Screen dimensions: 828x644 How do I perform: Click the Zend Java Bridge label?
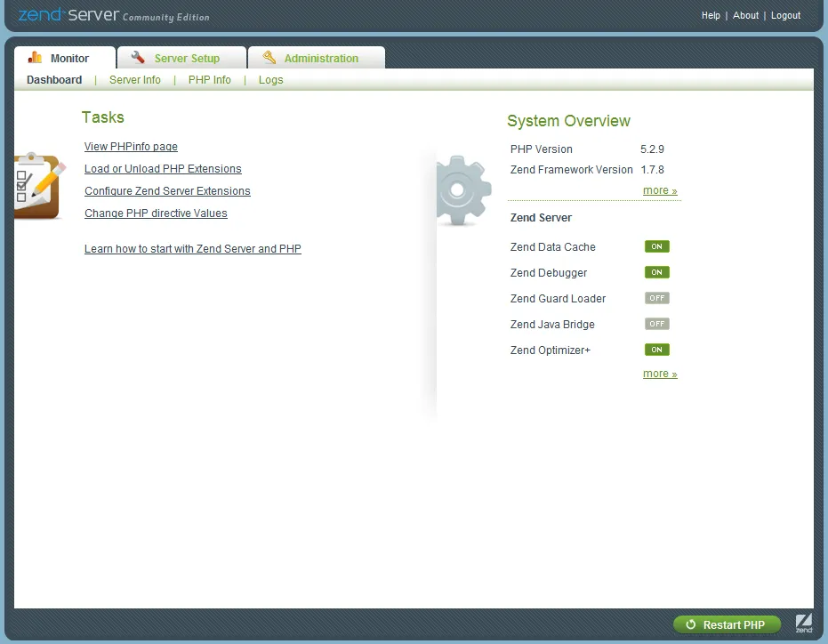click(552, 325)
